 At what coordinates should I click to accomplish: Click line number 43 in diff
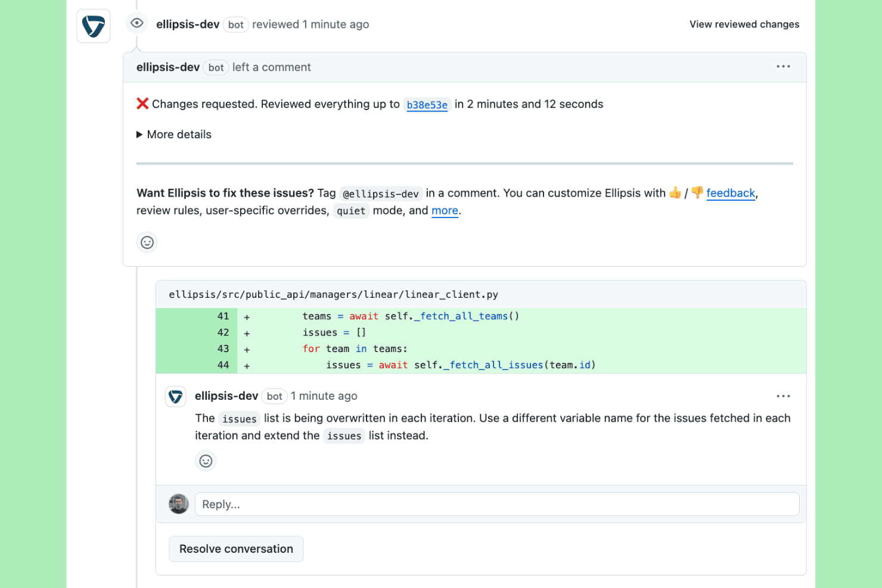coord(223,349)
